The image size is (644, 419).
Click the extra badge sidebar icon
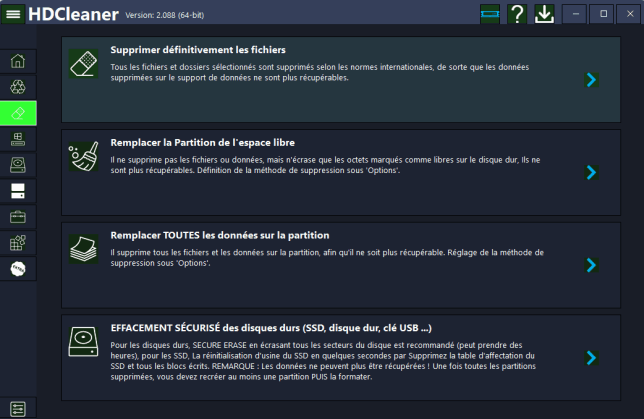(x=18, y=269)
